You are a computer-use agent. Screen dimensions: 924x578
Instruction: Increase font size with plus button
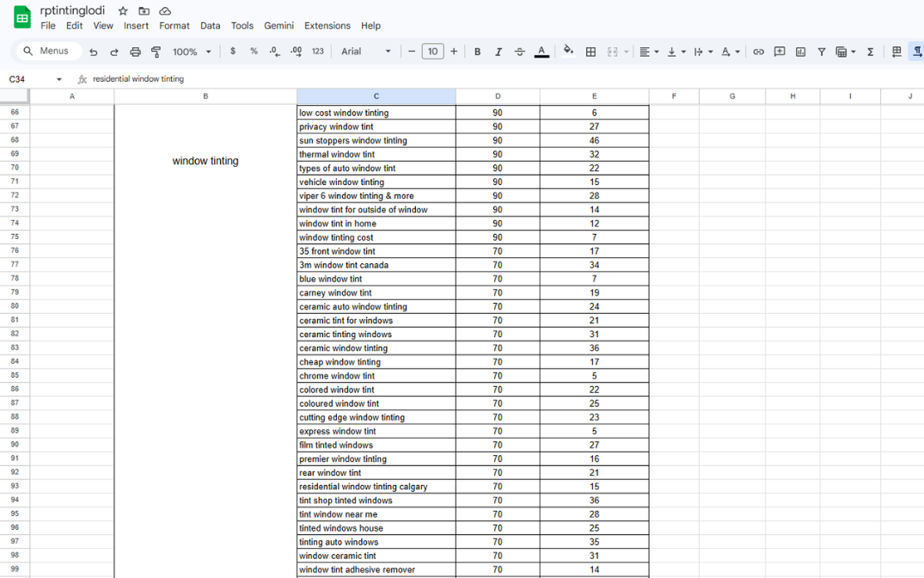click(x=454, y=52)
